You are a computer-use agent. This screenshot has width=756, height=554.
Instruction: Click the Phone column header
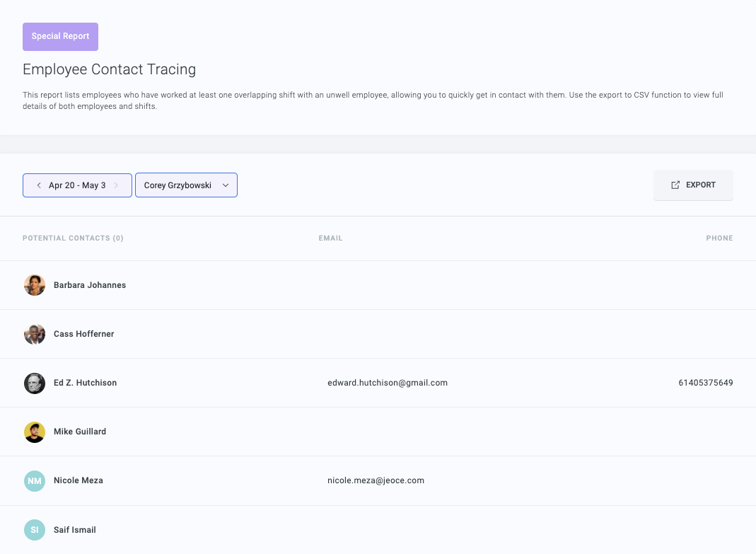pos(719,238)
